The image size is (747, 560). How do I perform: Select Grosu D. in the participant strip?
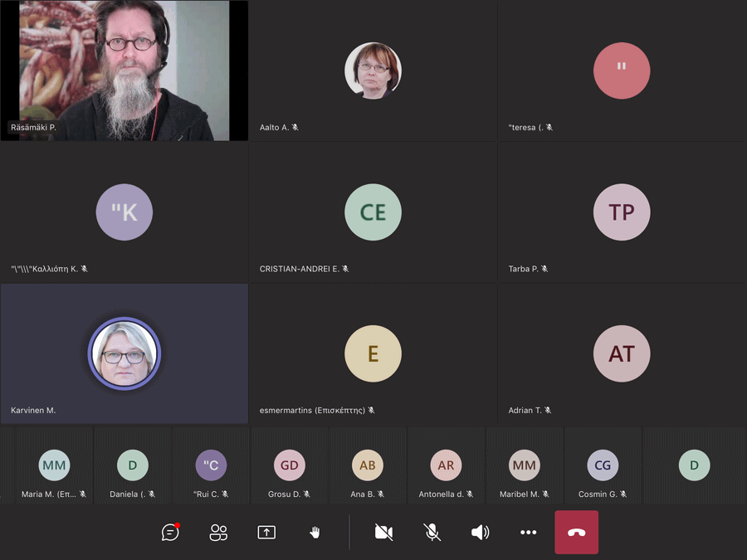[x=289, y=465]
